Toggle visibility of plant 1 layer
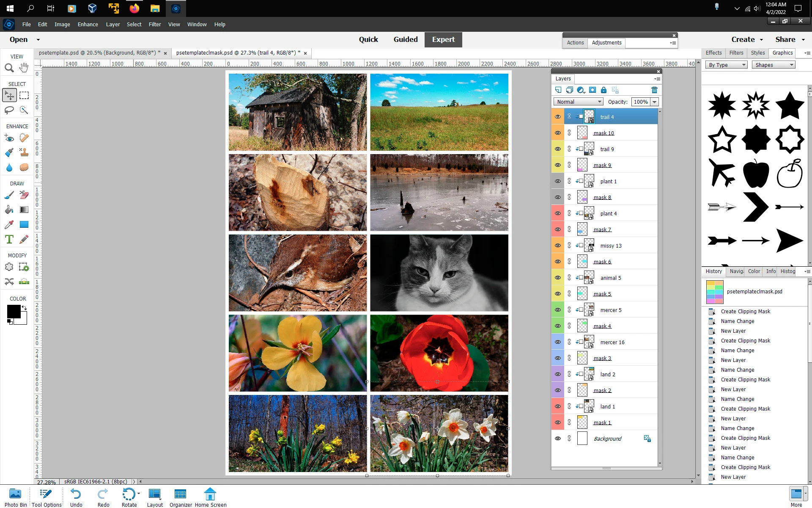 558,181
